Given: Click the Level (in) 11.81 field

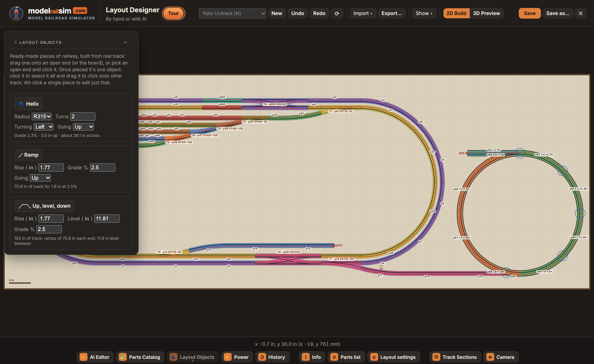Looking at the screenshot, I should click(107, 218).
